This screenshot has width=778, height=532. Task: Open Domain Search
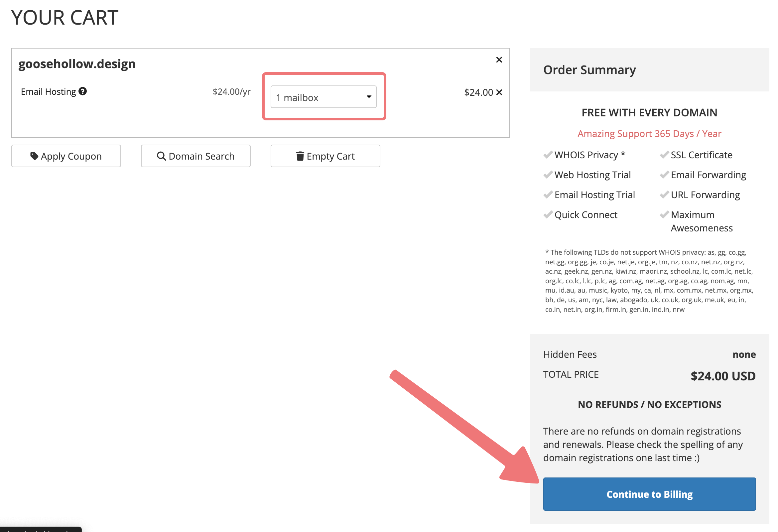(x=196, y=156)
